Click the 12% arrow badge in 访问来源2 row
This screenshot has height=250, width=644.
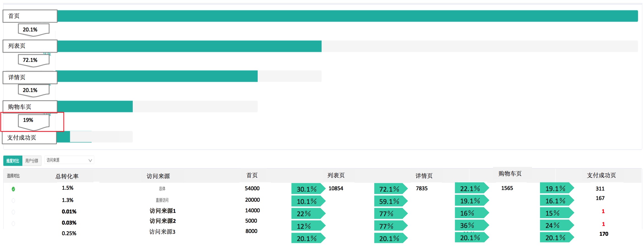point(308,226)
